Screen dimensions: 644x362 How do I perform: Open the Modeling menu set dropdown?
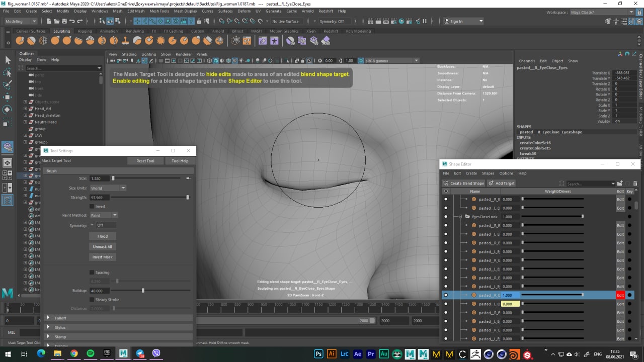pos(21,21)
